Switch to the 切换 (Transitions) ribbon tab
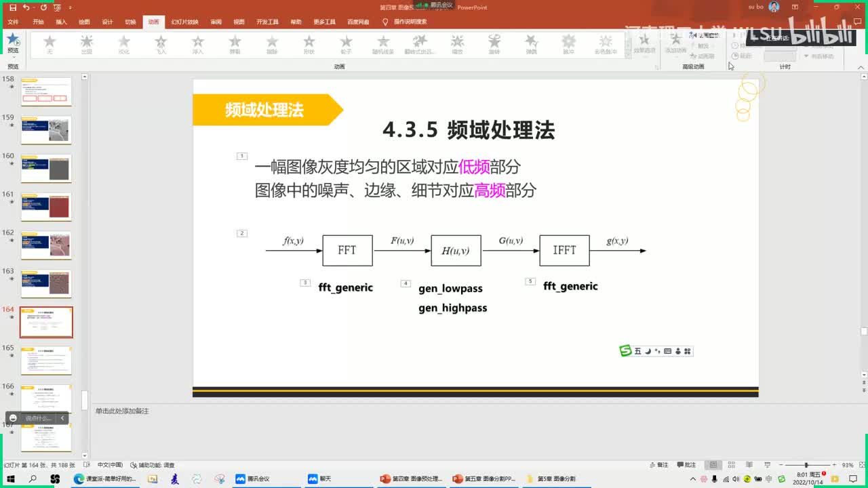Screen dimensions: 868x488 [130, 22]
